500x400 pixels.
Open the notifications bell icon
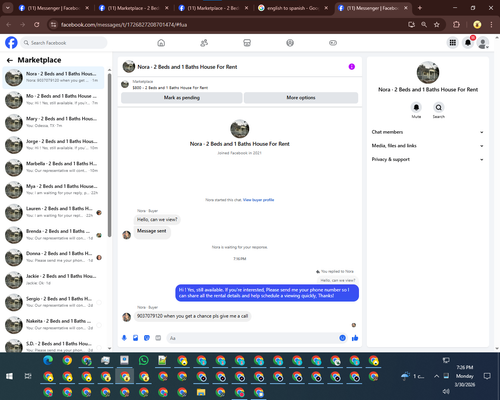click(x=468, y=43)
